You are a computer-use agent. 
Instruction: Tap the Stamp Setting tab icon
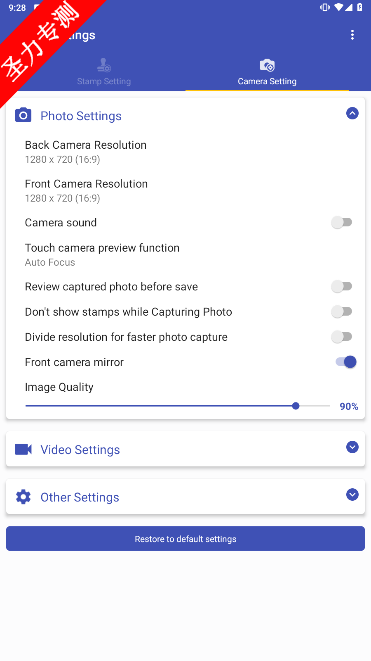(104, 64)
